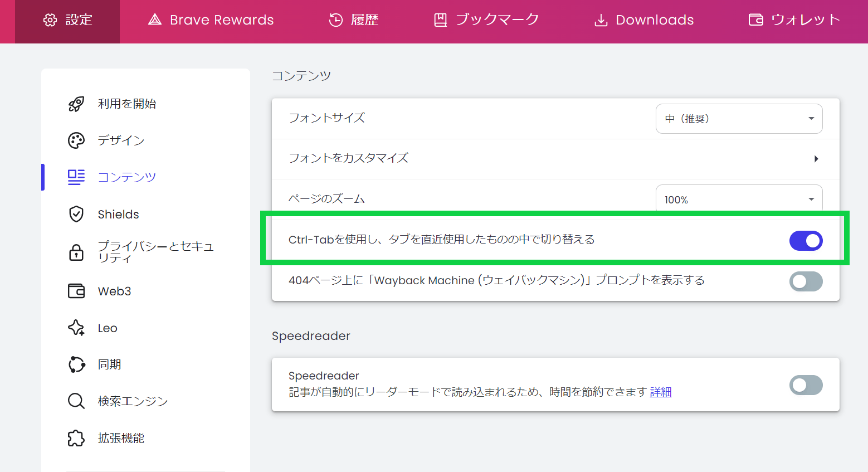The height and width of the screenshot is (472, 868).
Task: Open Web3 settings in sidebar
Action: click(x=115, y=291)
